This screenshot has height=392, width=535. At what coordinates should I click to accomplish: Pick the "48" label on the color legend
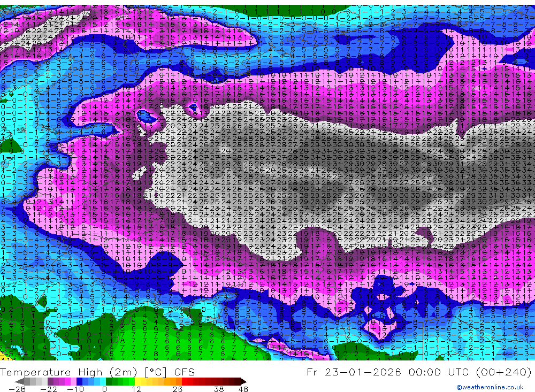pos(243,389)
